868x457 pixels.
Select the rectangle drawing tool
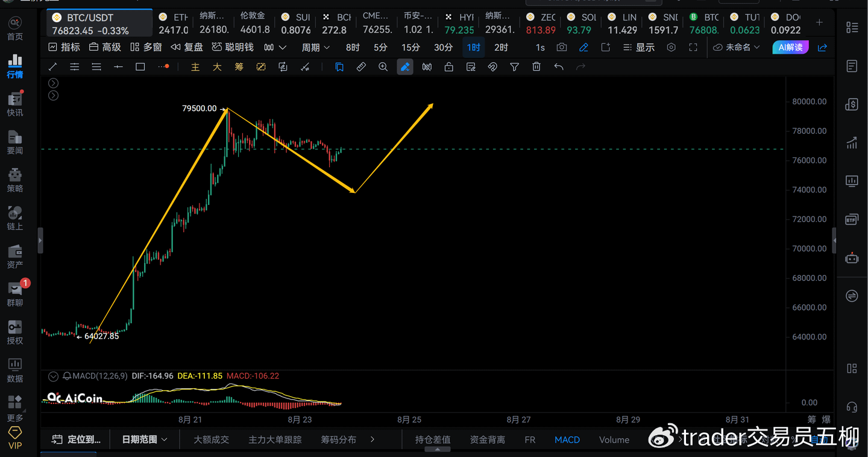point(140,67)
